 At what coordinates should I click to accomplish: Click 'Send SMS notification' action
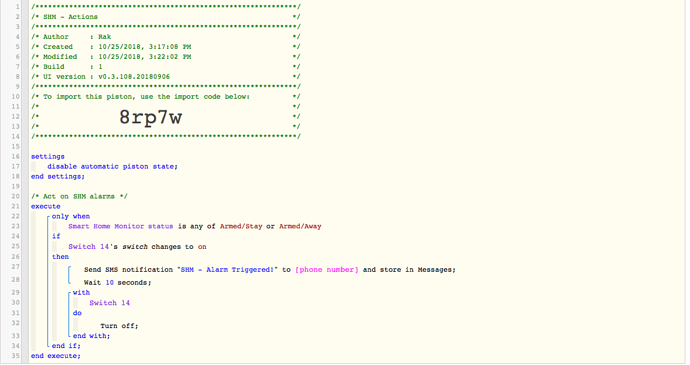(128, 269)
